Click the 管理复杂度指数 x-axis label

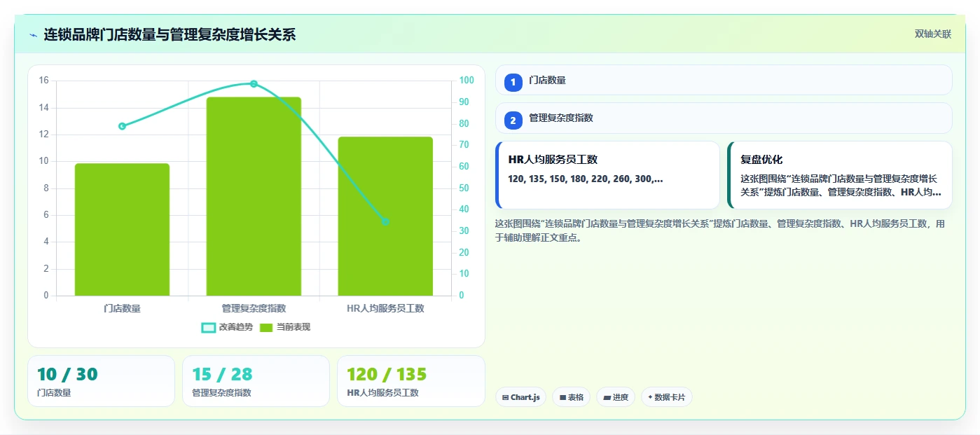pyautogui.click(x=254, y=308)
